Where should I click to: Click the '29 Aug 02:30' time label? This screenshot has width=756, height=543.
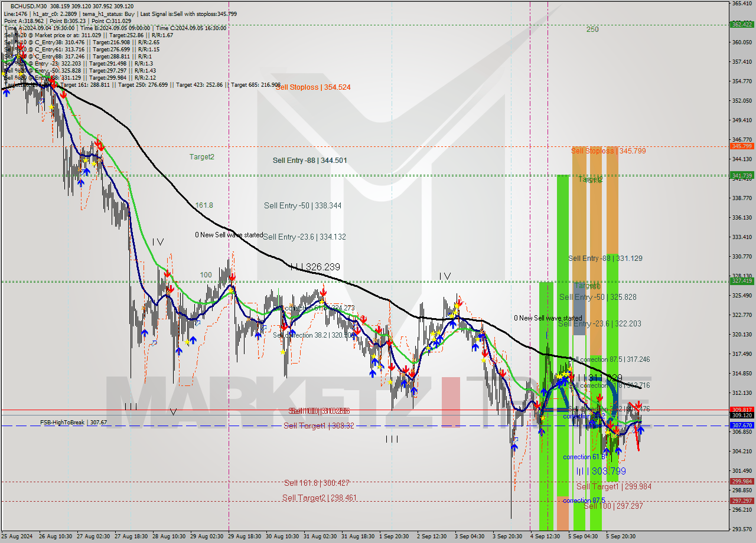[207, 537]
